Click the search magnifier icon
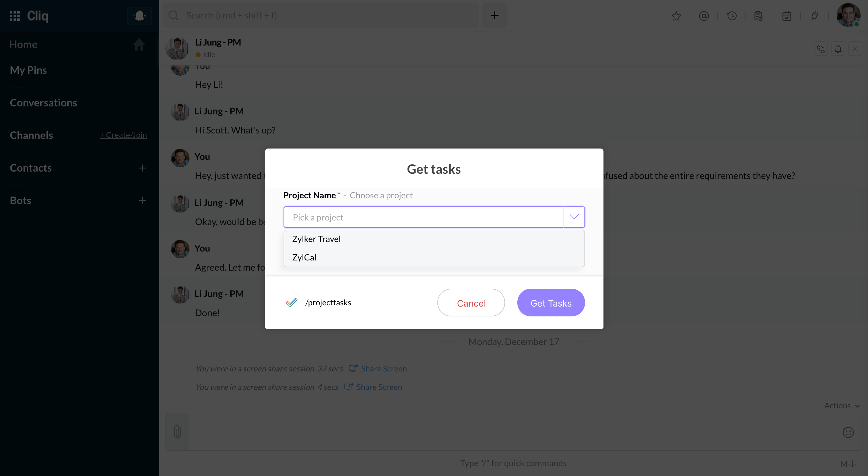The width and height of the screenshot is (868, 476). coord(173,15)
